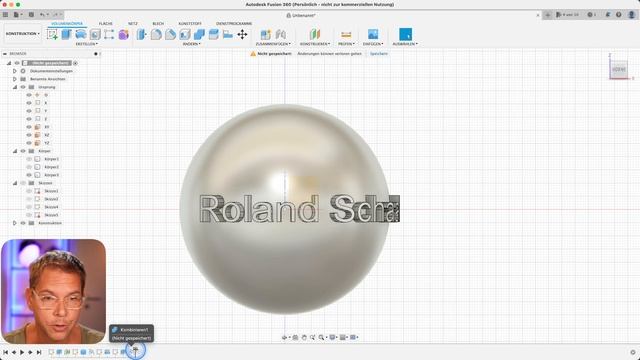Step timeline back one feature
The image size is (640, 360).
[14, 352]
